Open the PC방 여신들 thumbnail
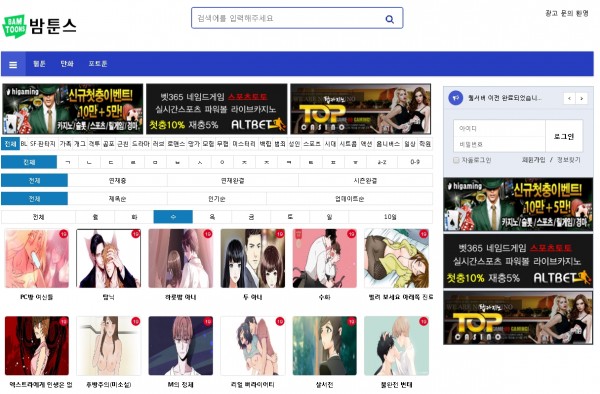Image resolution: width=600 pixels, height=394 pixels. [37, 258]
